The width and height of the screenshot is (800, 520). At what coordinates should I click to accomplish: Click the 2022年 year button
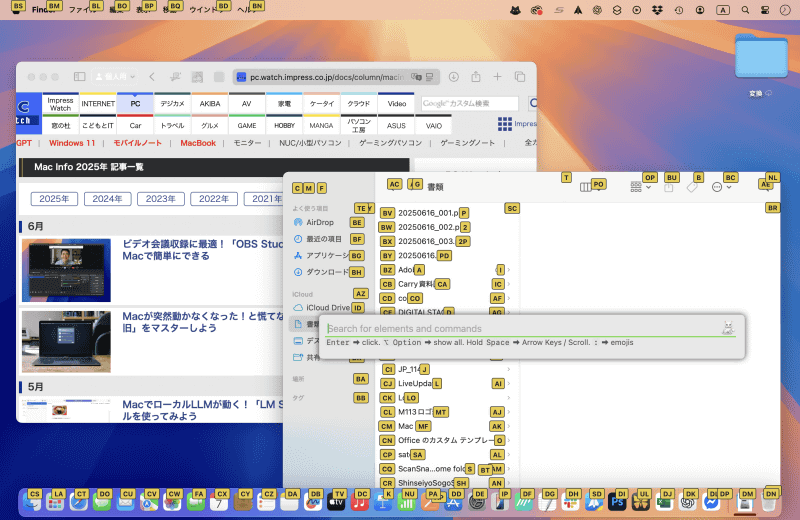click(x=214, y=199)
